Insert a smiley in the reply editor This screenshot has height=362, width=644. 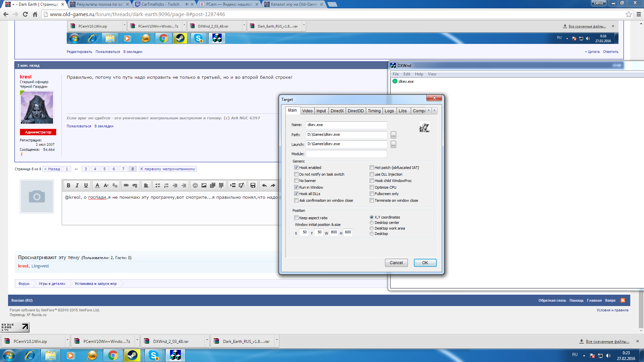[195, 185]
